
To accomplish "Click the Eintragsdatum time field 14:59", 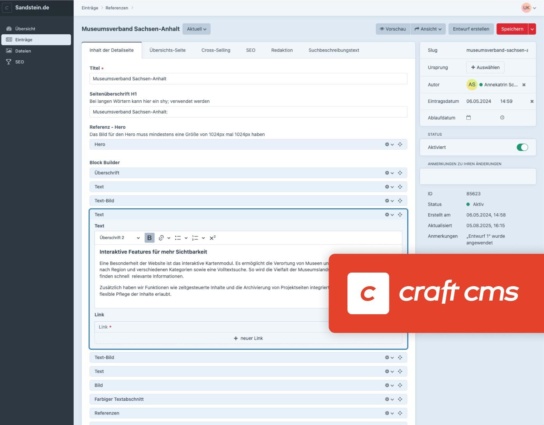I will pyautogui.click(x=506, y=101).
